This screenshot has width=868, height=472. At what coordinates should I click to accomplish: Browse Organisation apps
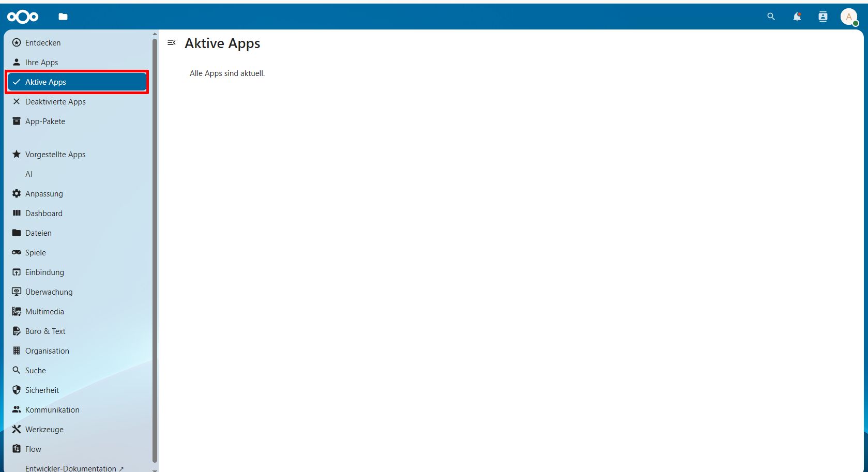[x=78, y=351]
